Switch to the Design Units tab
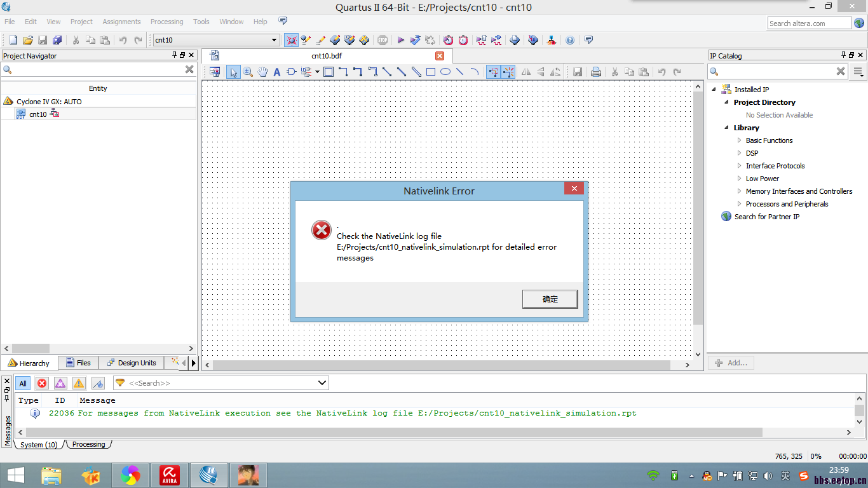The image size is (868, 488). click(132, 363)
